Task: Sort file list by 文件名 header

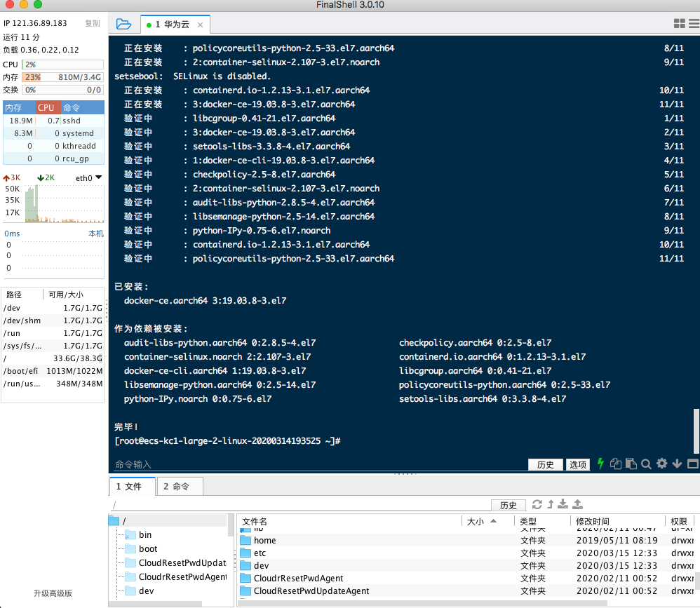Action: click(350, 522)
